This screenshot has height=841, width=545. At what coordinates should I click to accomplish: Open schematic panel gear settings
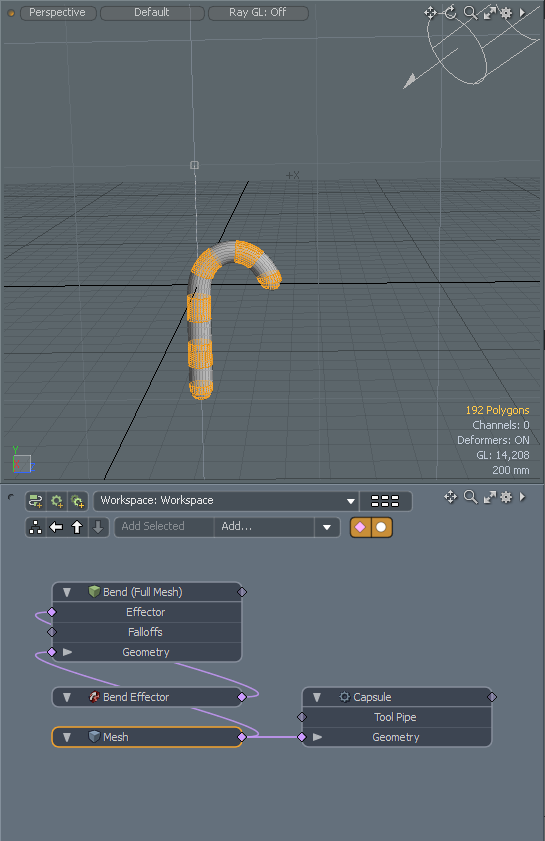[506, 497]
